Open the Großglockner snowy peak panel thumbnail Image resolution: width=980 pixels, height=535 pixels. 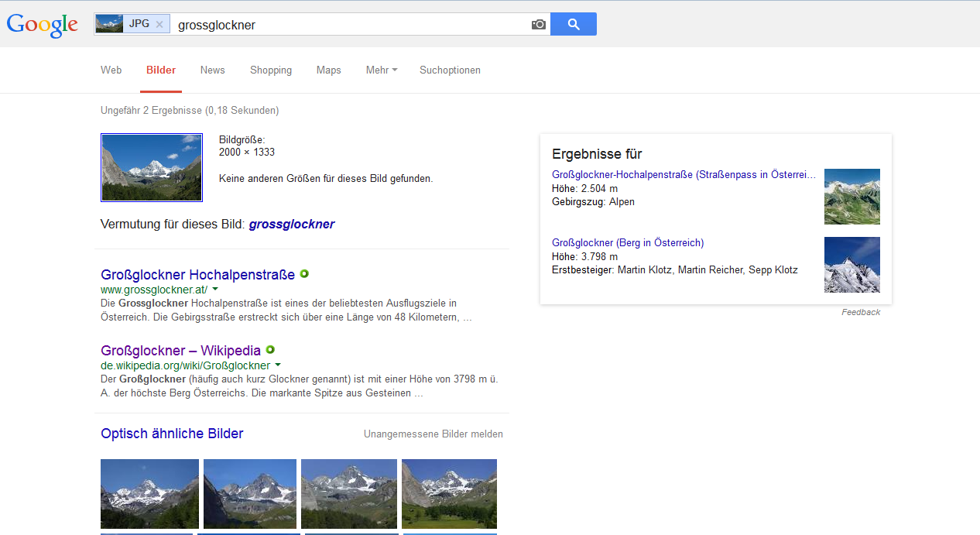pyautogui.click(x=852, y=265)
